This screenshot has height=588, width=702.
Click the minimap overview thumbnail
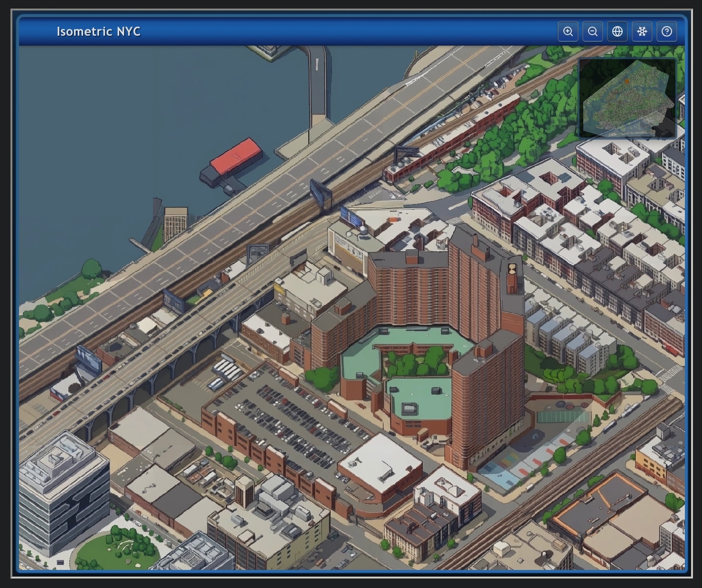[627, 99]
